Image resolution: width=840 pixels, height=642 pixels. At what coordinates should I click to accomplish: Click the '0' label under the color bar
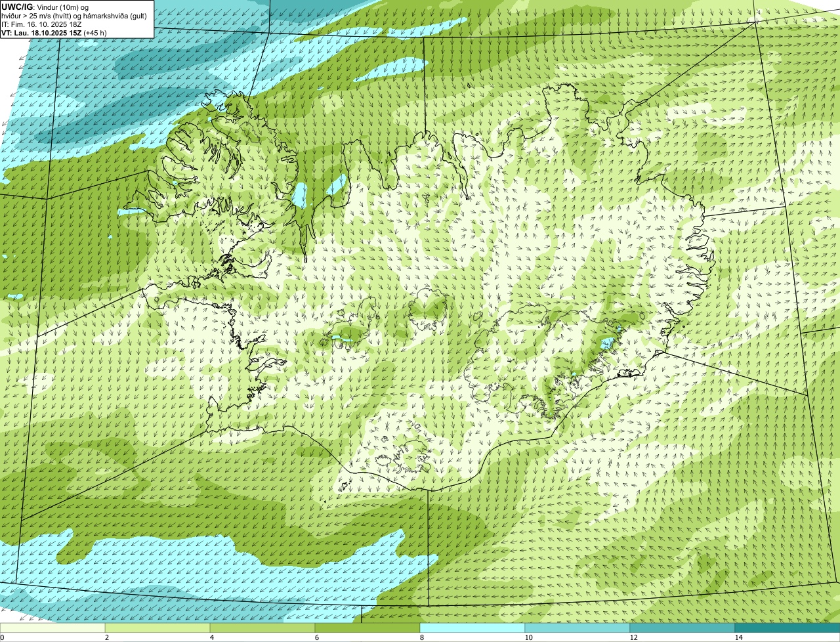[x=2, y=637]
